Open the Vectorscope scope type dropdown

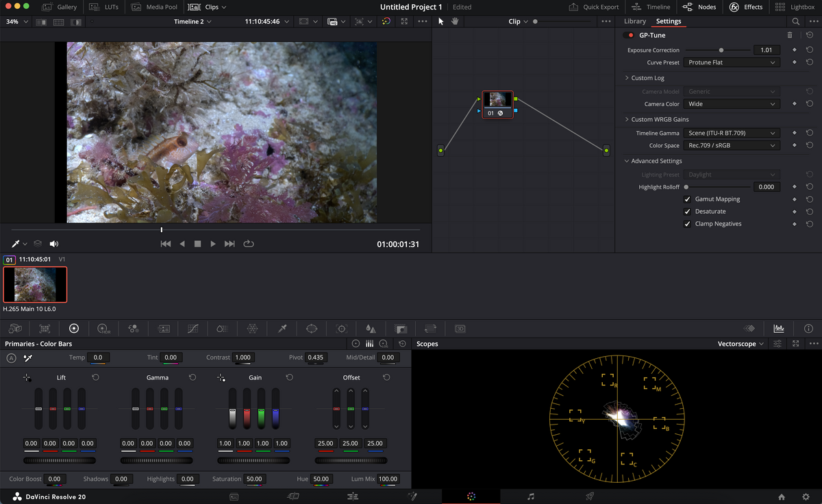point(740,344)
